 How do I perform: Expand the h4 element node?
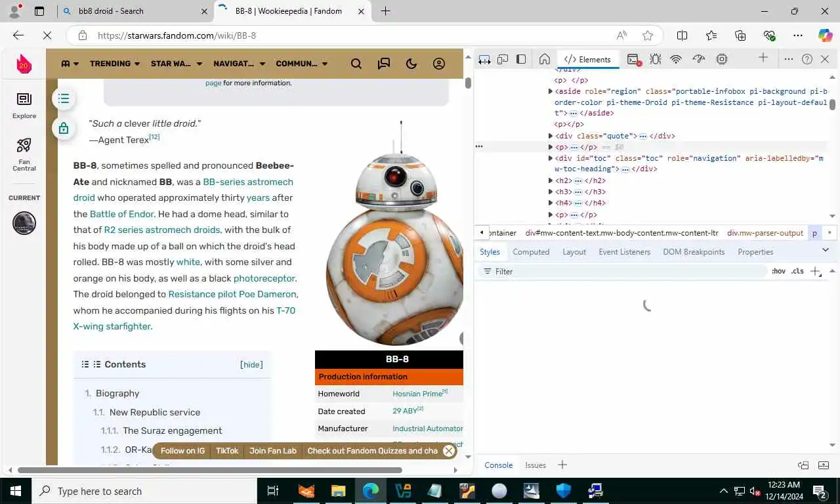pos(551,203)
